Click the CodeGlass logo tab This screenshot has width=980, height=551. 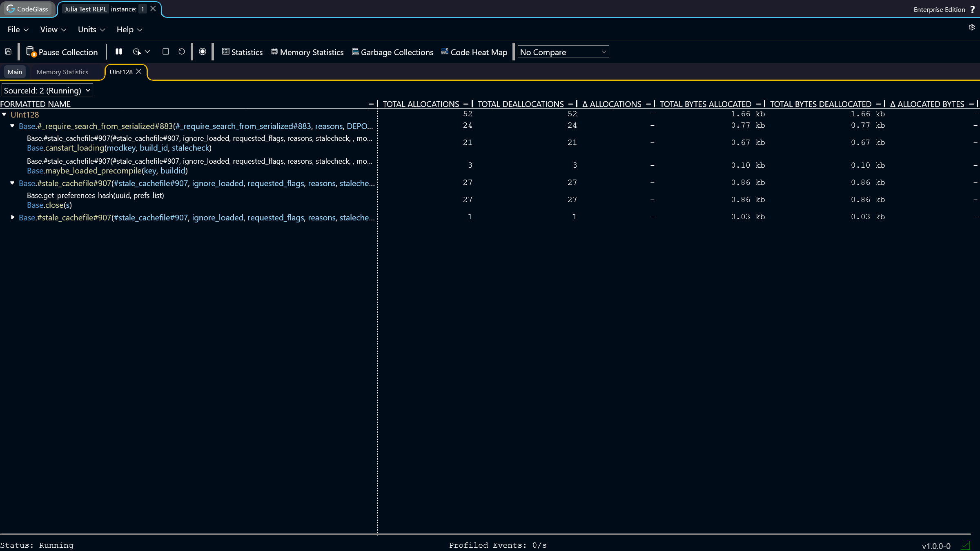tap(28, 9)
